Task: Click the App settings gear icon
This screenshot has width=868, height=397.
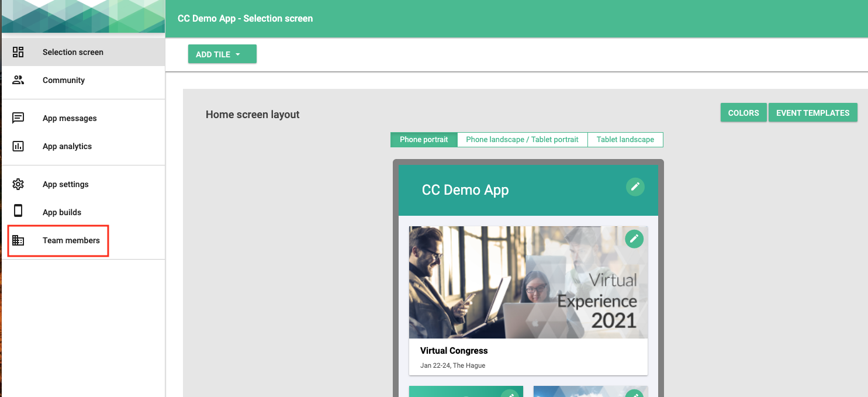Action: coord(18,184)
